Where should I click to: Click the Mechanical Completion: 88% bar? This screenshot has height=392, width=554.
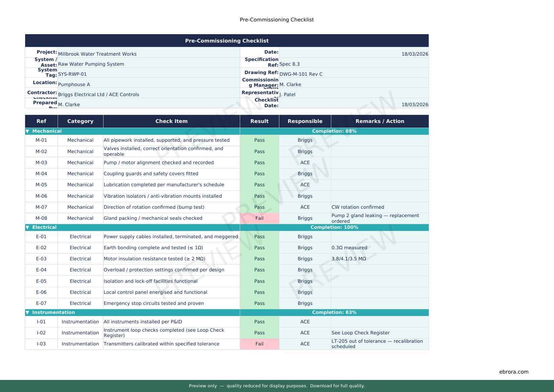tap(334, 131)
